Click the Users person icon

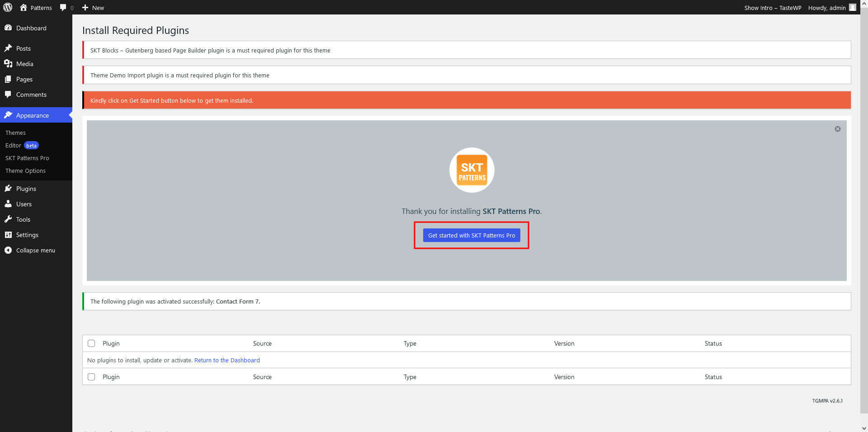tap(8, 204)
